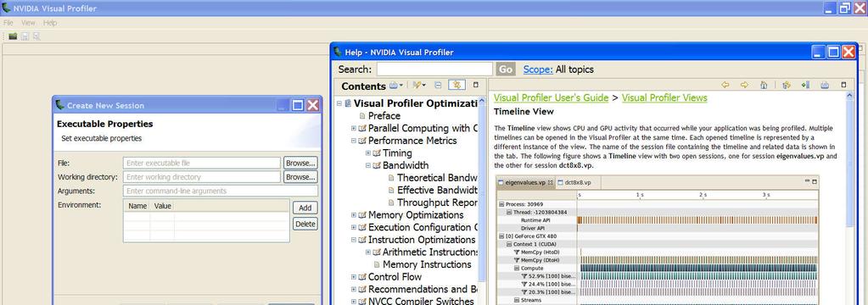Open the File menu
The height and width of the screenshot is (305, 868).
(x=8, y=23)
